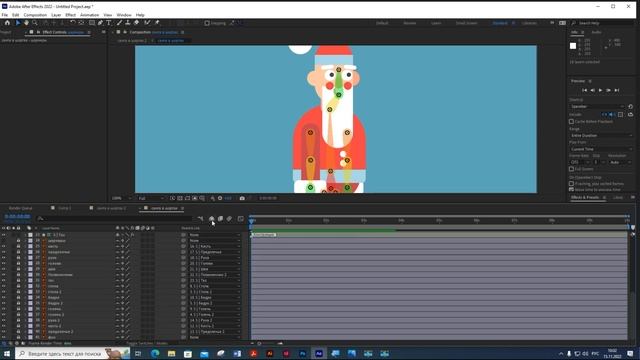Toggle the loop option icon in Preview
Viewport: 640px width, 360px height.
pyautogui.click(x=630, y=115)
